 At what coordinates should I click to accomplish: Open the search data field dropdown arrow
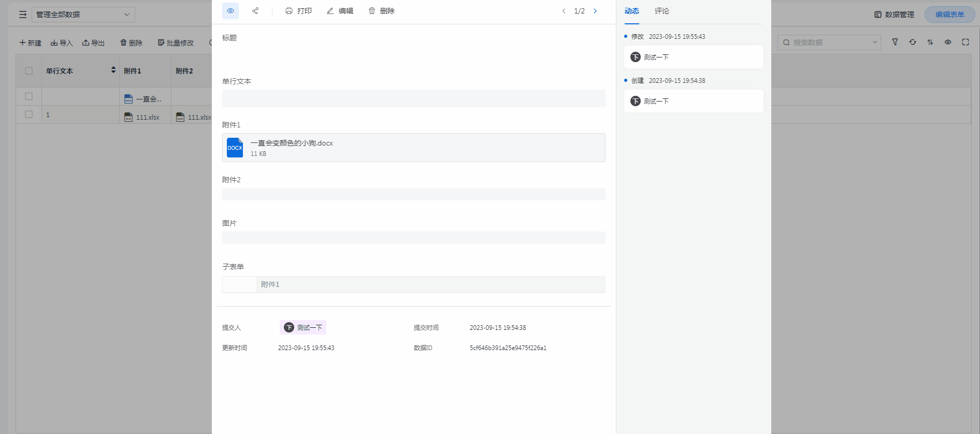tap(875, 42)
